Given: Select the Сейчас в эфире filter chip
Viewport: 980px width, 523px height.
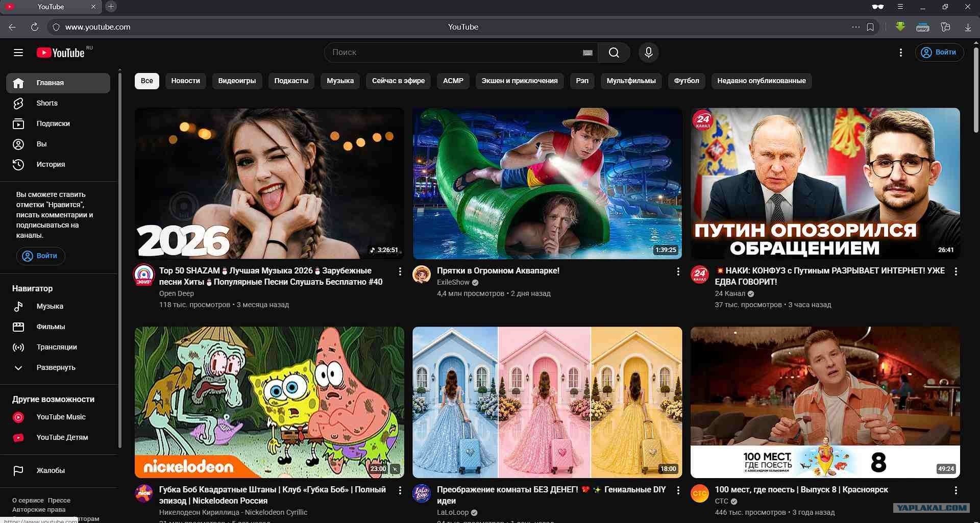Looking at the screenshot, I should (x=399, y=81).
